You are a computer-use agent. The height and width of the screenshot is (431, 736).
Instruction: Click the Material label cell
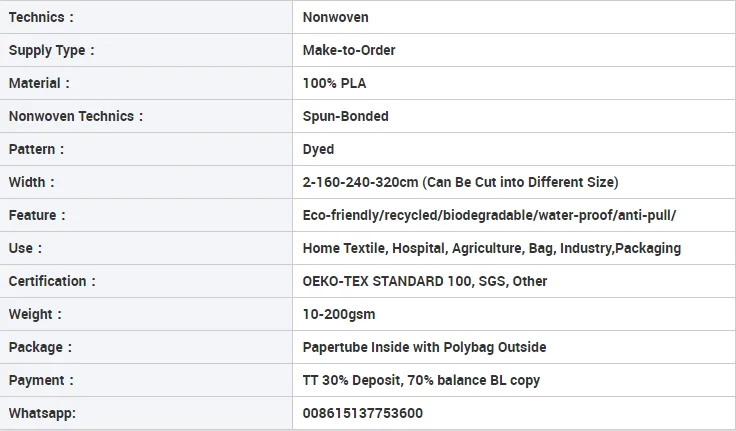pos(39,83)
